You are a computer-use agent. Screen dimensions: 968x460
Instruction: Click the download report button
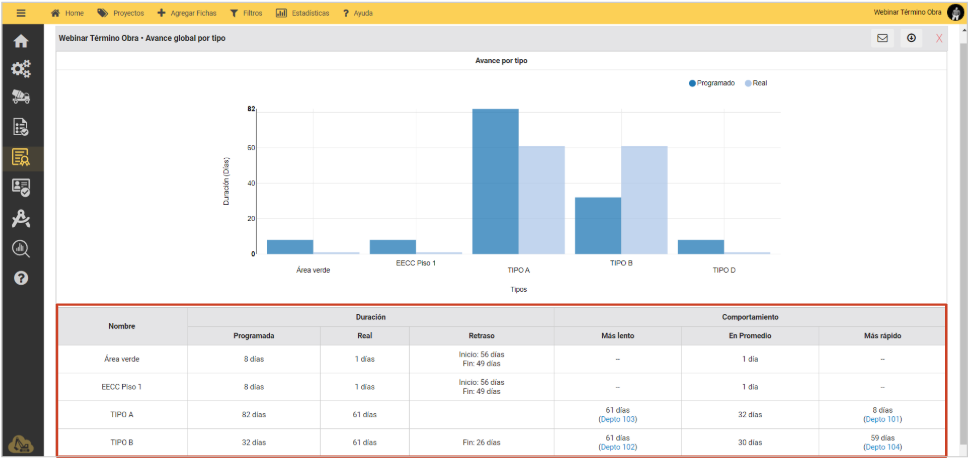[911, 38]
